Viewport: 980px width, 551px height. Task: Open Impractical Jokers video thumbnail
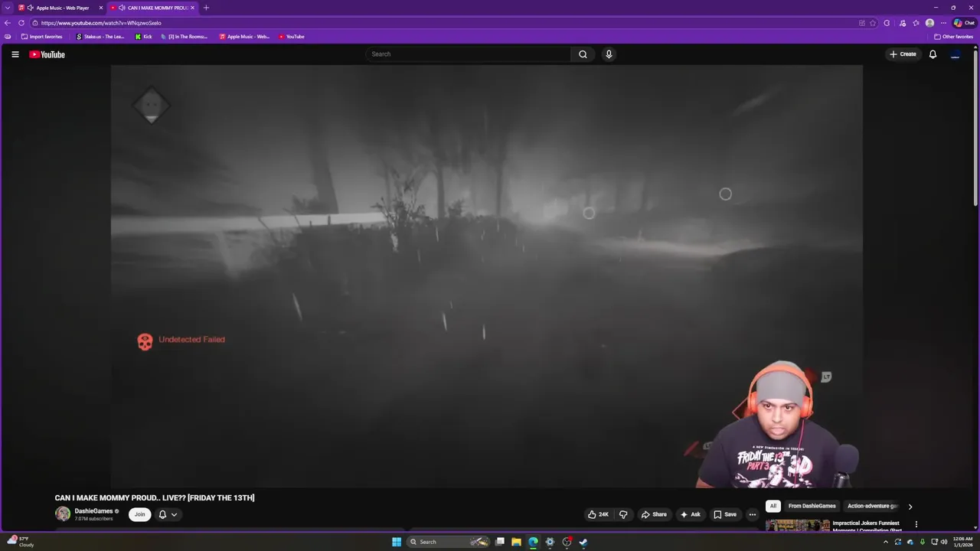(797, 525)
